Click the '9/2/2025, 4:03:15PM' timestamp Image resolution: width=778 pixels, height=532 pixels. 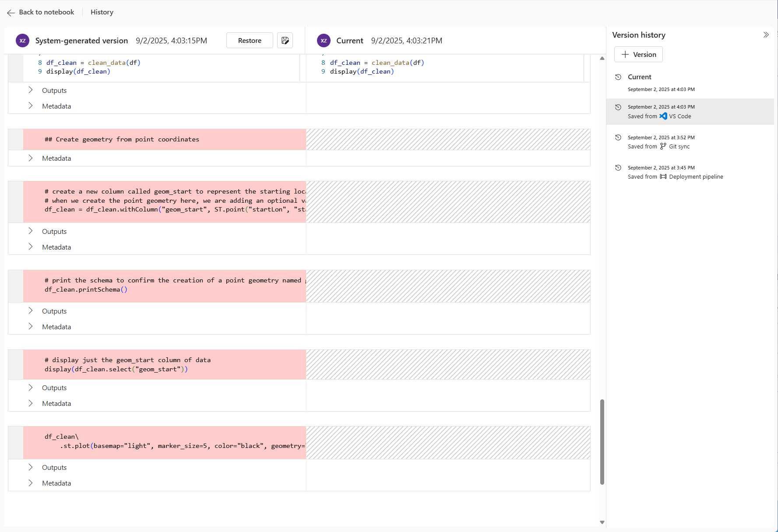click(x=171, y=41)
